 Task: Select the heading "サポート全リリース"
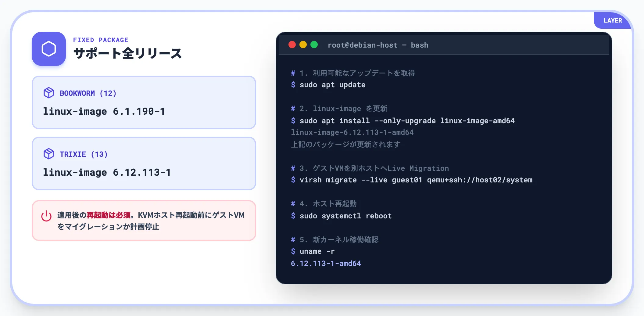127,53
